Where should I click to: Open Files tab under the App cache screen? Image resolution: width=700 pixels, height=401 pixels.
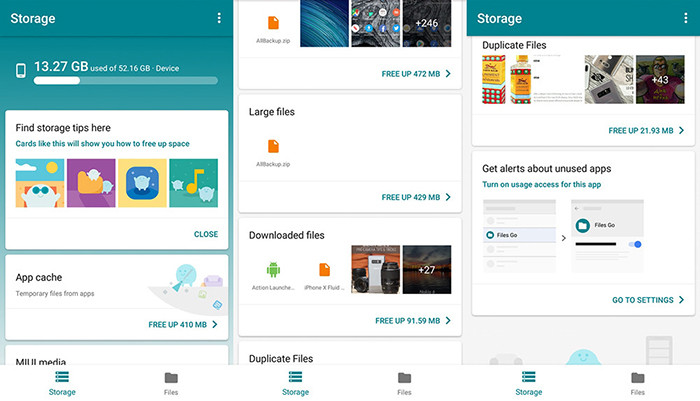(171, 383)
